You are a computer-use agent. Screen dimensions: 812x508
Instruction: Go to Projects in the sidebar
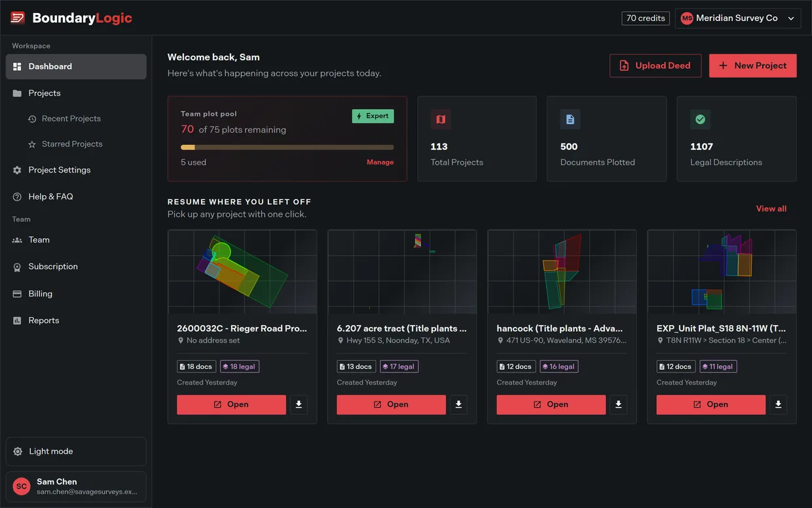pos(76,93)
